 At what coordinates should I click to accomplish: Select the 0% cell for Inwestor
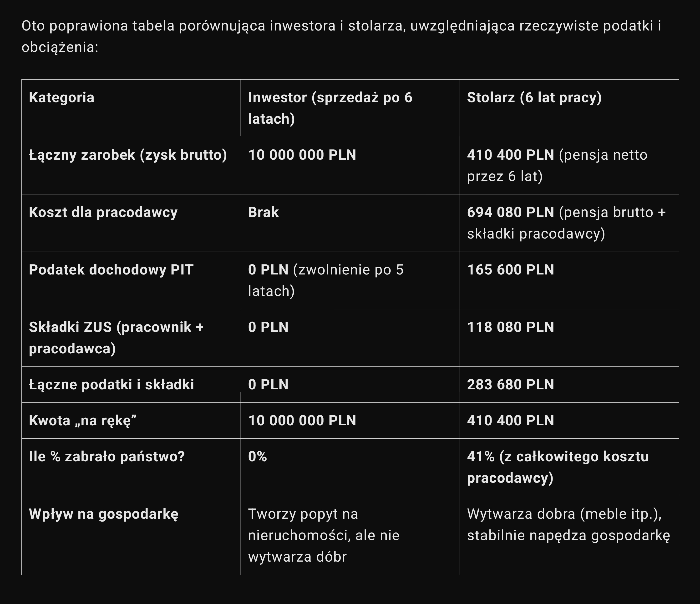click(257, 457)
